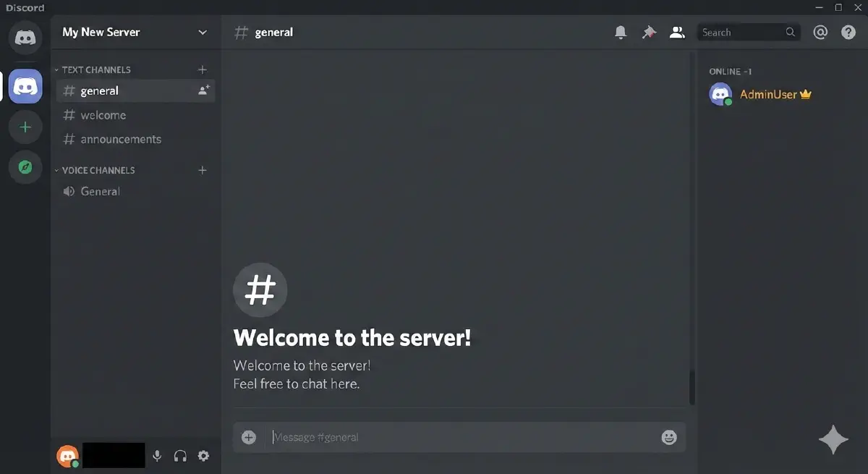The width and height of the screenshot is (868, 474).
Task: Switch to the welcome channel
Action: [103, 114]
